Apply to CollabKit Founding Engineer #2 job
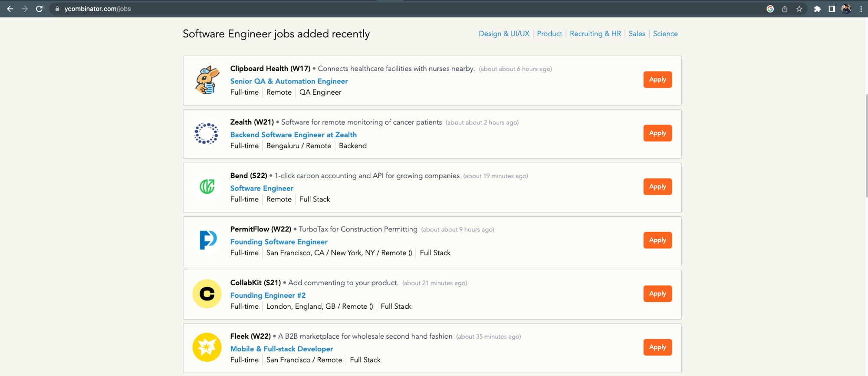868x376 pixels. 658,294
